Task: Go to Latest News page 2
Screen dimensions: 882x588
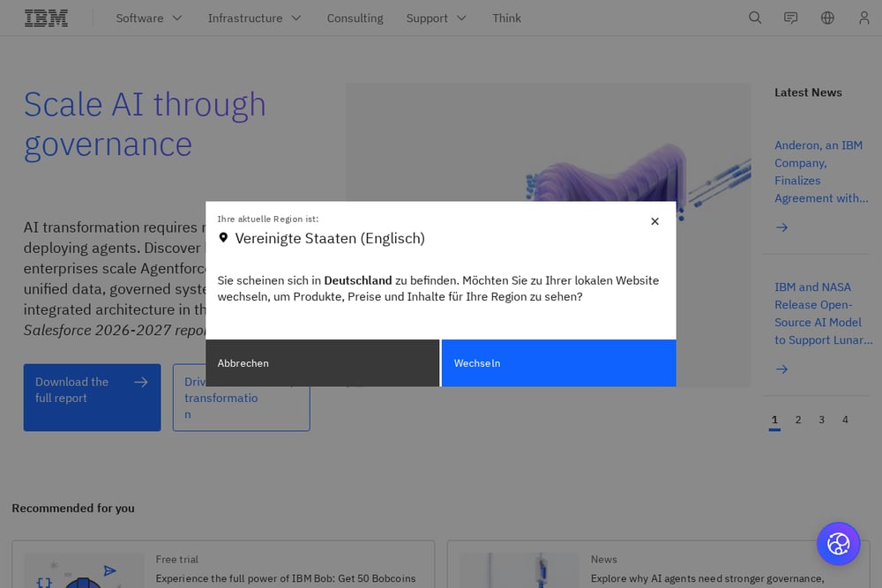Action: tap(798, 420)
